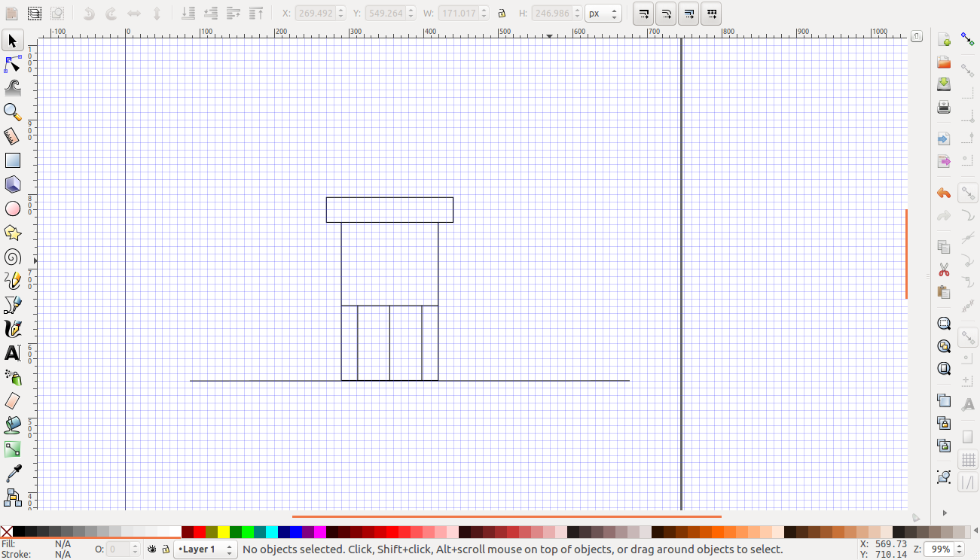
Task: Activate the Spiral tool
Action: pyautogui.click(x=12, y=257)
